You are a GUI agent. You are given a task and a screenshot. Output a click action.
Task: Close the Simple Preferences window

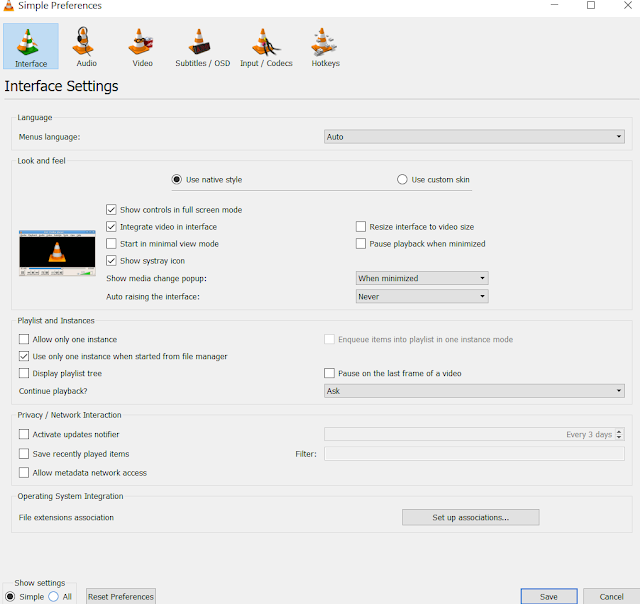[628, 5]
